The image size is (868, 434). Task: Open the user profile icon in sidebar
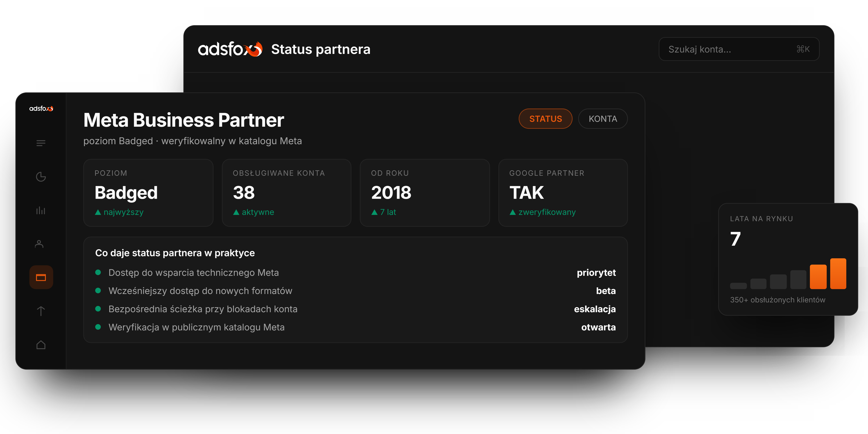pos(39,244)
